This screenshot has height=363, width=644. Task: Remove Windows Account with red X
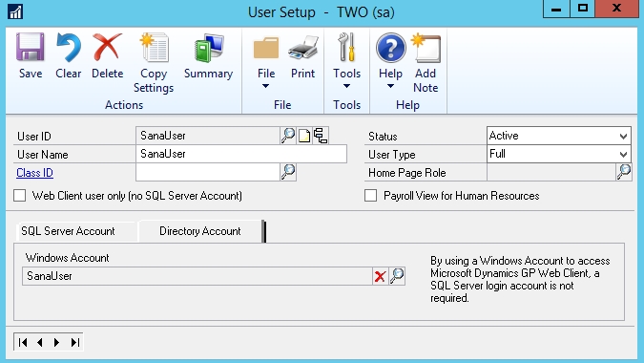click(380, 276)
